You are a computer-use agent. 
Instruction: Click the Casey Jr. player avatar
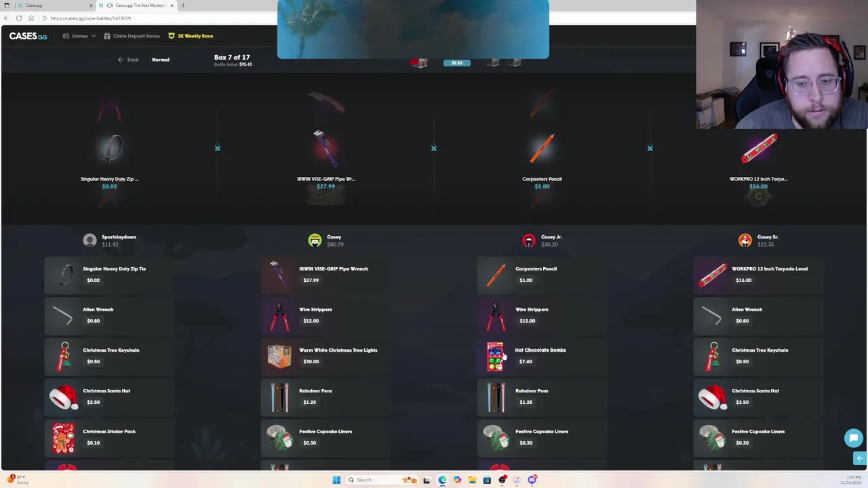pyautogui.click(x=529, y=240)
